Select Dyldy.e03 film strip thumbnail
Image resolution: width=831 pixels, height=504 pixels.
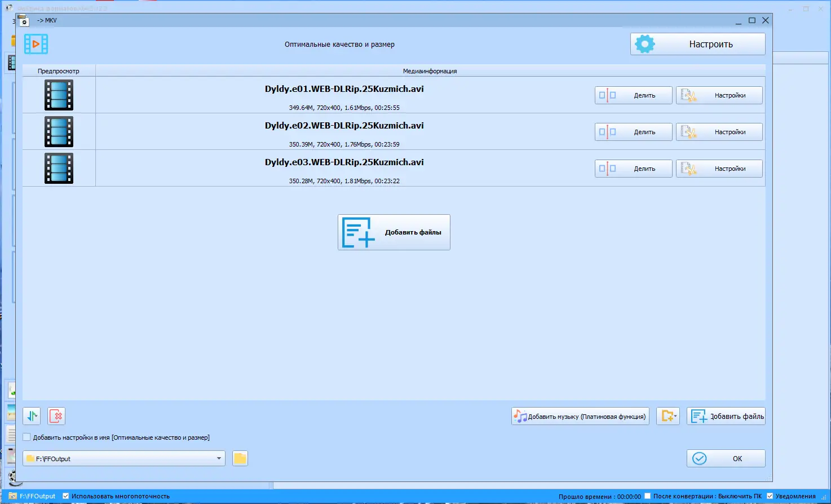click(59, 168)
